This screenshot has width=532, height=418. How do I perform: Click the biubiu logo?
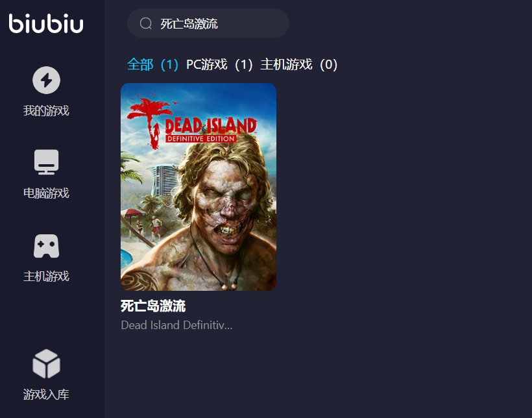click(46, 23)
